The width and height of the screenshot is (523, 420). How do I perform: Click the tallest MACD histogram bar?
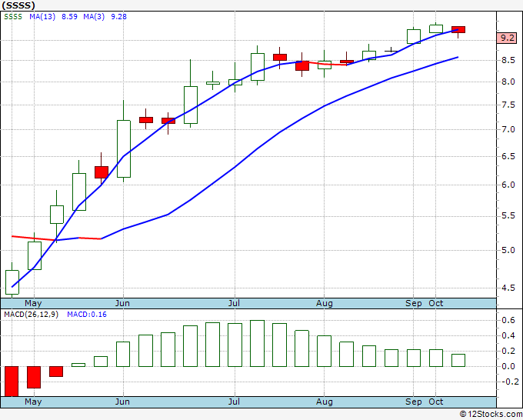click(x=257, y=343)
